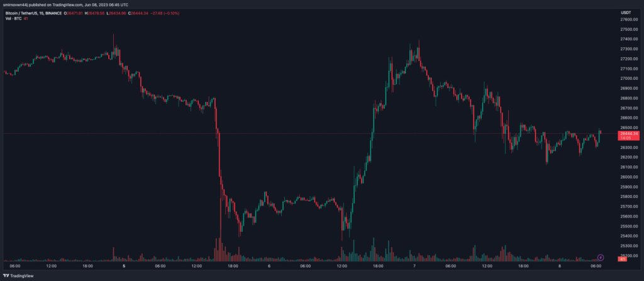644x281 pixels.
Task: Click the Vol · BTC indicator label
Action: click(13, 18)
